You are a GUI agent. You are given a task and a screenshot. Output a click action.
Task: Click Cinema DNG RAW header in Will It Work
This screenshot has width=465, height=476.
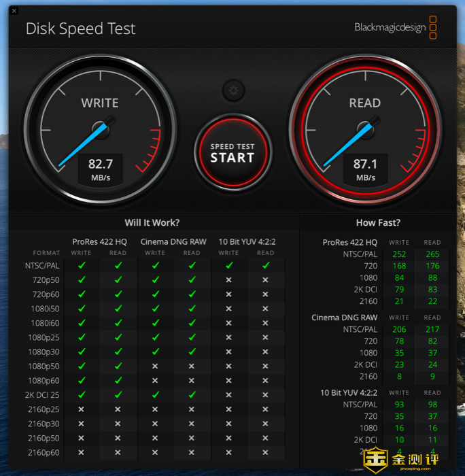pos(173,241)
